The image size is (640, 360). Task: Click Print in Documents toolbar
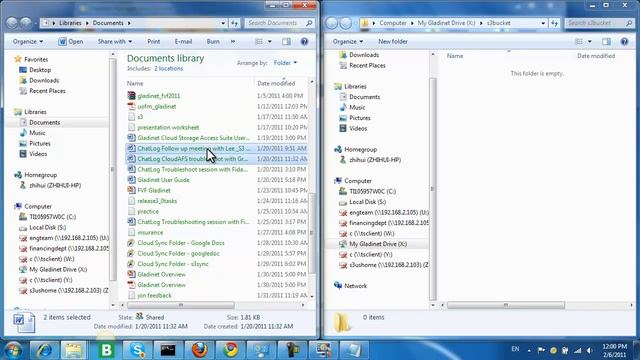pyautogui.click(x=153, y=42)
